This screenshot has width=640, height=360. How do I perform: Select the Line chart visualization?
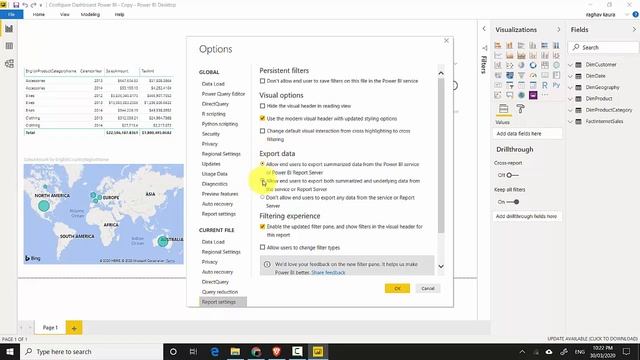pyautogui.click(x=498, y=55)
